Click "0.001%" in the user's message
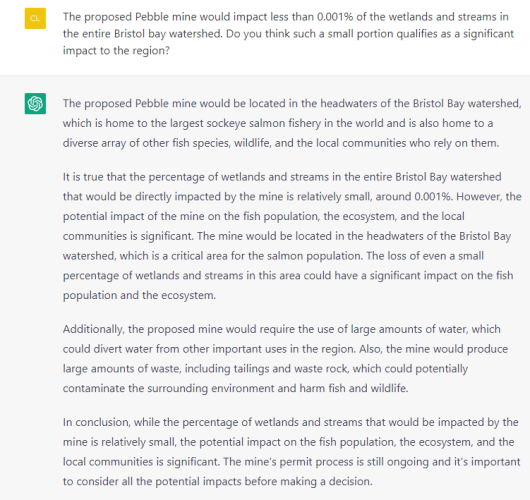Image resolution: width=530 pixels, height=500 pixels. (x=335, y=17)
